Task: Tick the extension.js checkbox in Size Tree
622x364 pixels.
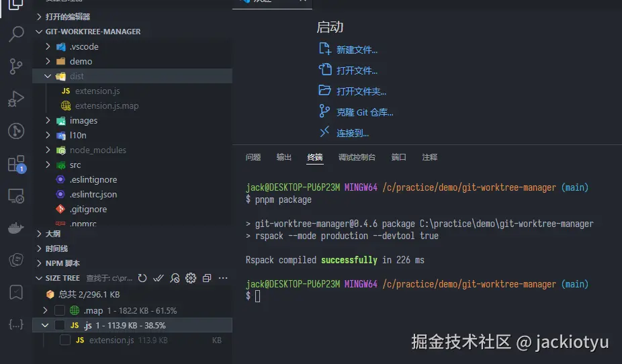Action: coord(65,340)
